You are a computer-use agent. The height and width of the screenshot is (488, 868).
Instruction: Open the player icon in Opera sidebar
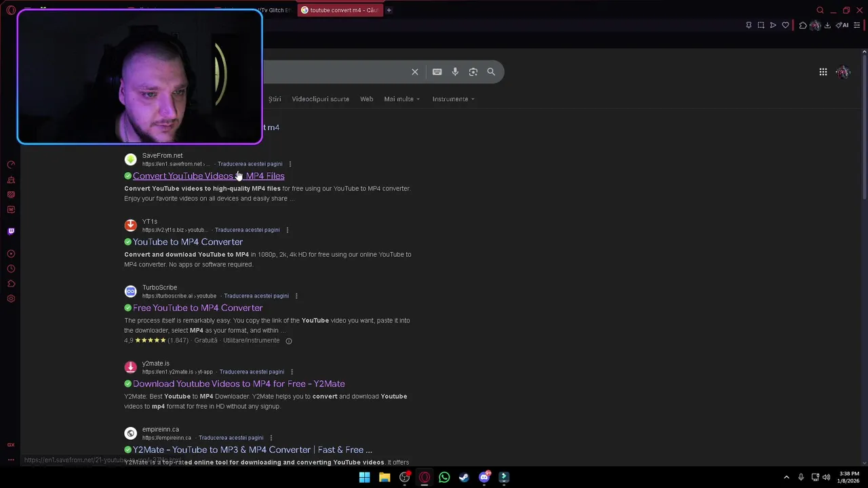[11, 253]
